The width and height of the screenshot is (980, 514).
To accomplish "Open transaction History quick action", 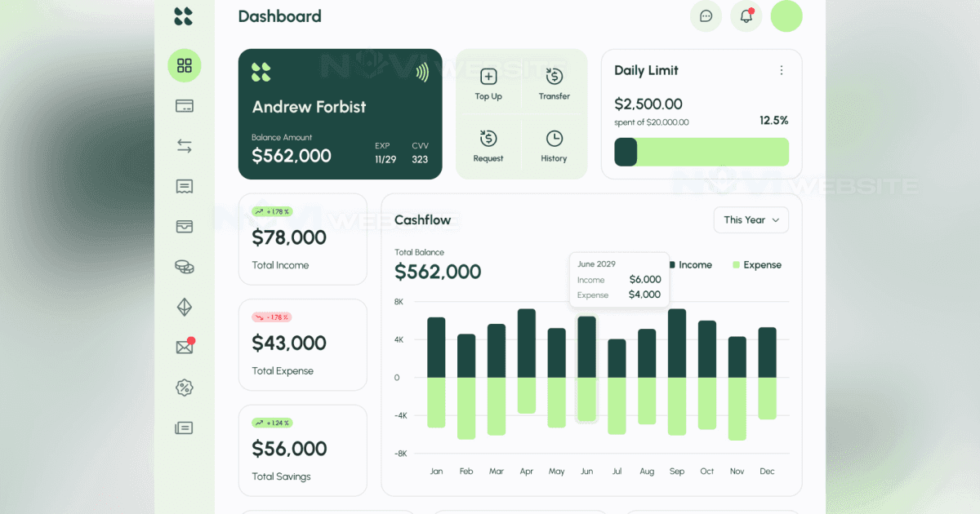I will 554,146.
